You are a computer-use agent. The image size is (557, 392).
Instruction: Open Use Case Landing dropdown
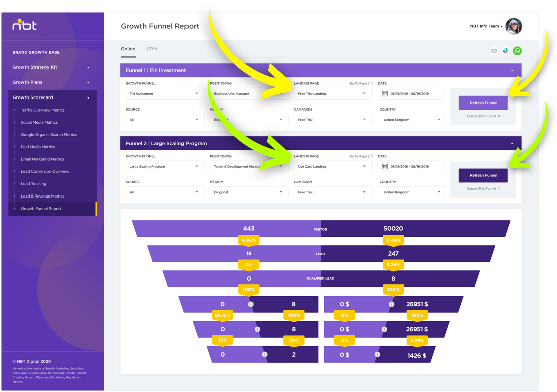pos(333,166)
